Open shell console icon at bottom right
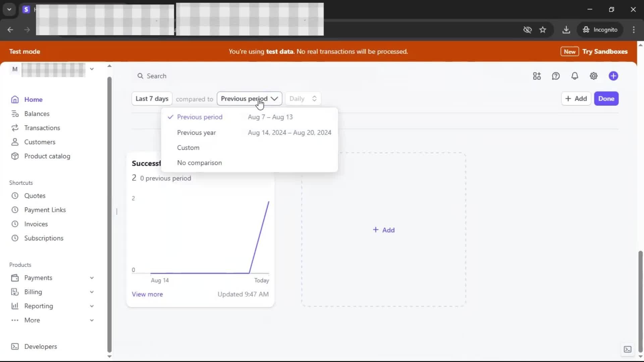Viewport: 644px width, 362px height. (x=628, y=349)
